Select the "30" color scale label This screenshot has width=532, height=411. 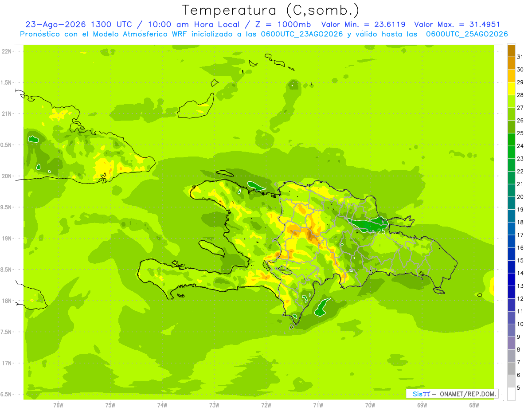pyautogui.click(x=520, y=70)
